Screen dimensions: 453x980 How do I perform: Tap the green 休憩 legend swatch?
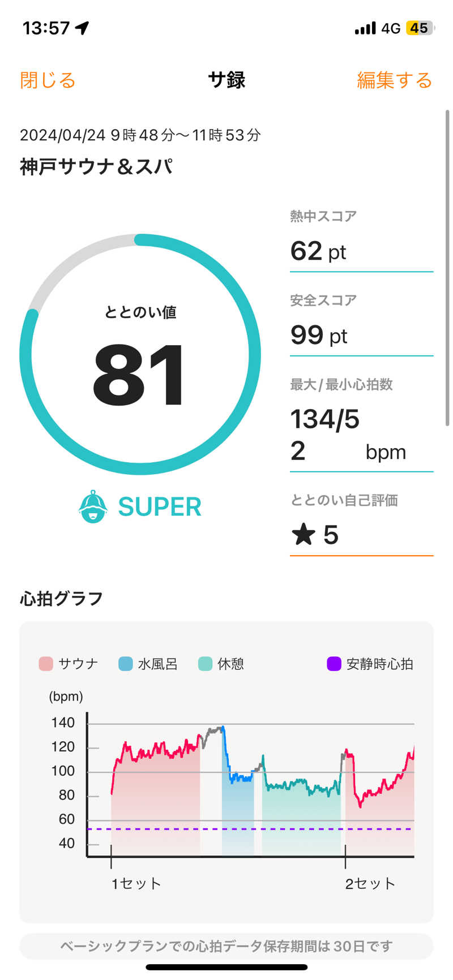point(205,664)
